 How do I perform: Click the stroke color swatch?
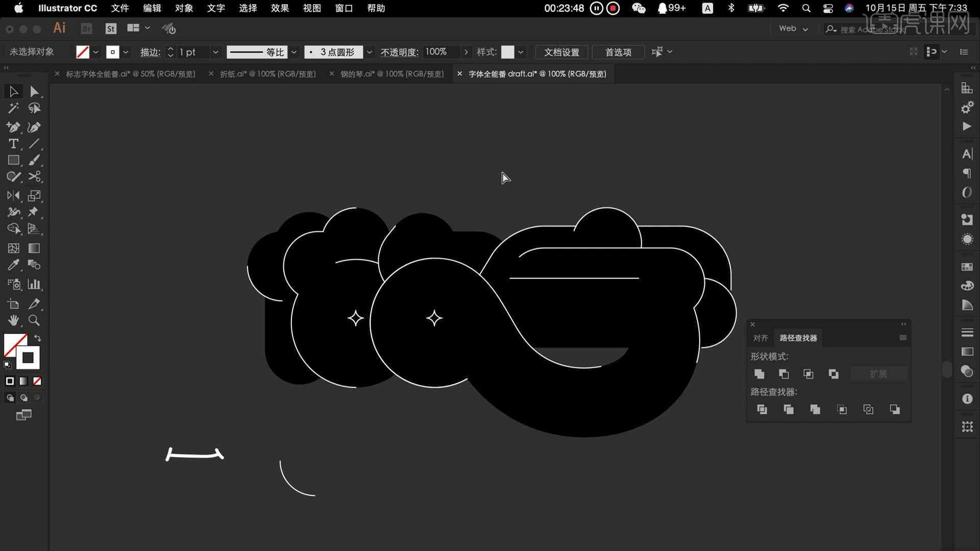tap(112, 52)
